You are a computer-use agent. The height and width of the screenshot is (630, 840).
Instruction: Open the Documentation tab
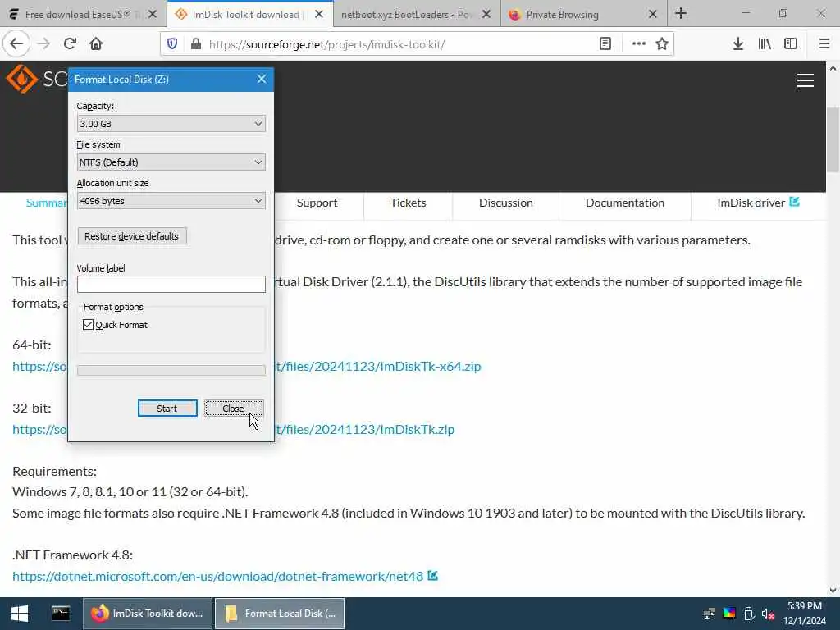(624, 203)
